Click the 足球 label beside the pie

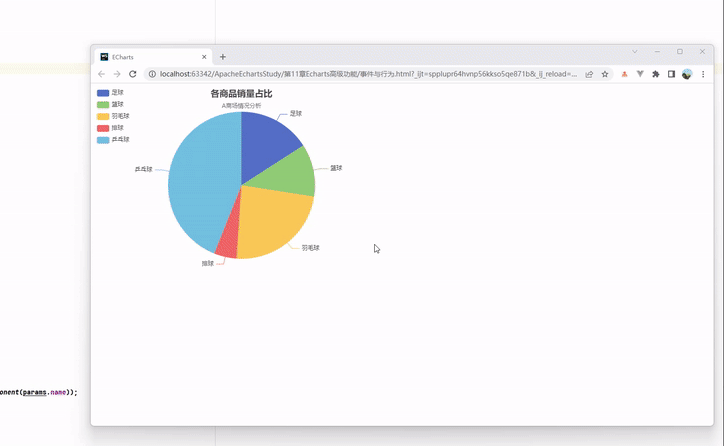pyautogui.click(x=296, y=114)
